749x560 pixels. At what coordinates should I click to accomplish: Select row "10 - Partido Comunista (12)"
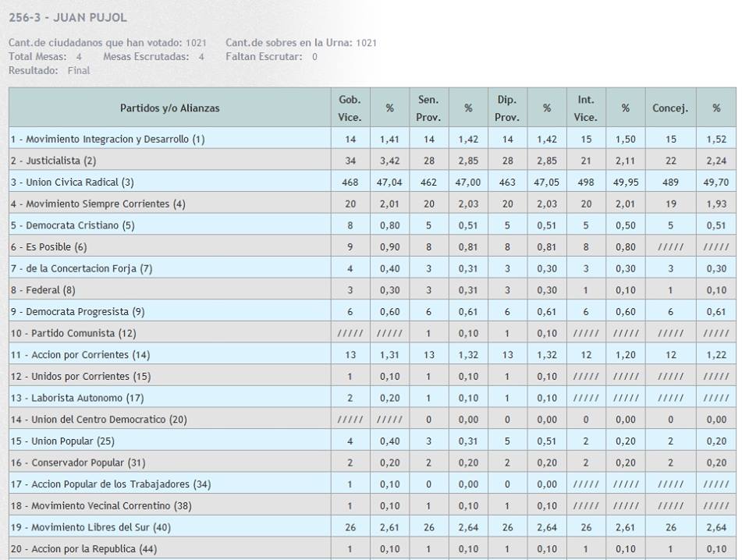tap(373, 333)
